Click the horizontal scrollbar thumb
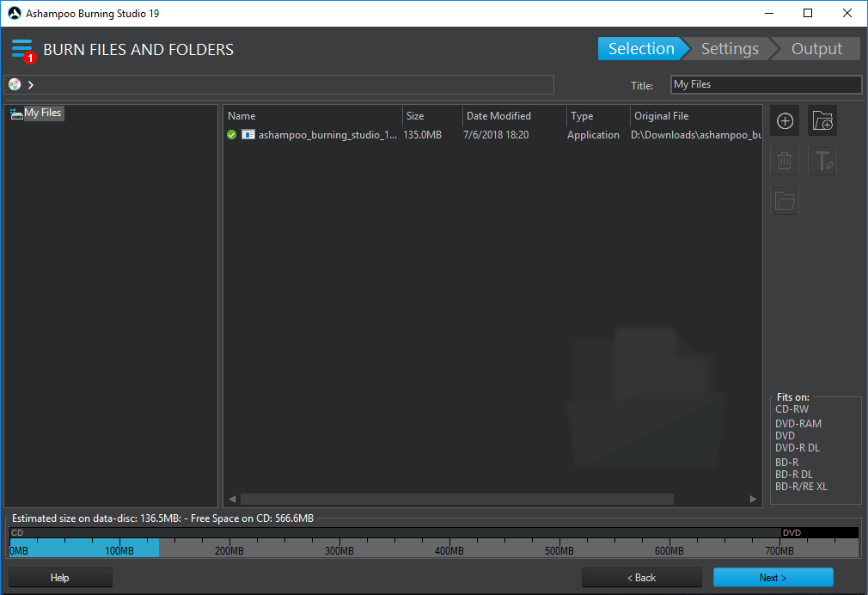Image resolution: width=868 pixels, height=595 pixels. 456,500
